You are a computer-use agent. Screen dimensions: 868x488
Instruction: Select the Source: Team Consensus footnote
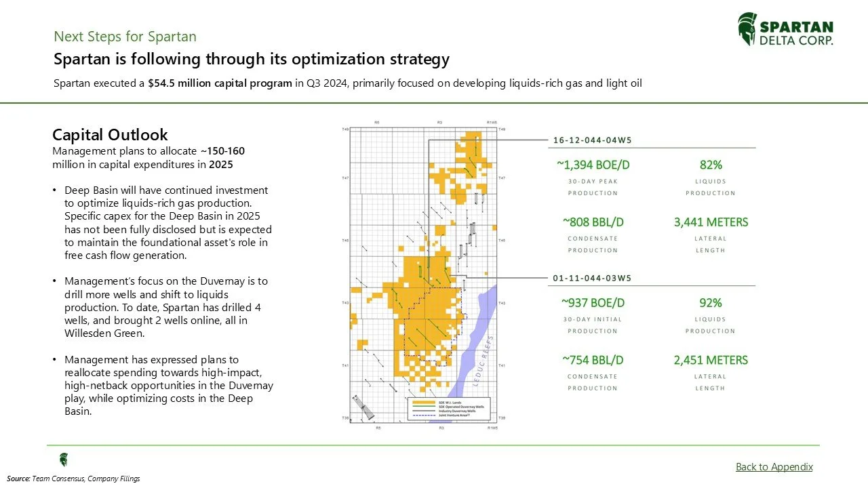pos(75,478)
